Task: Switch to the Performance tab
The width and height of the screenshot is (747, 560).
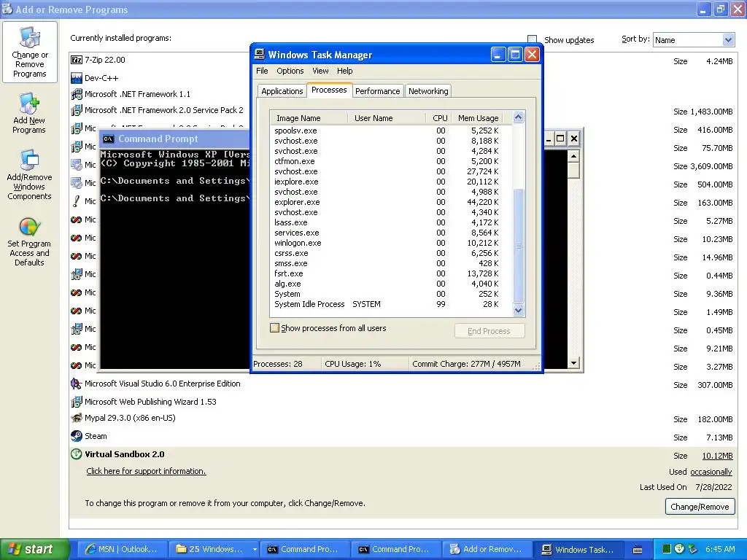Action: tap(377, 91)
